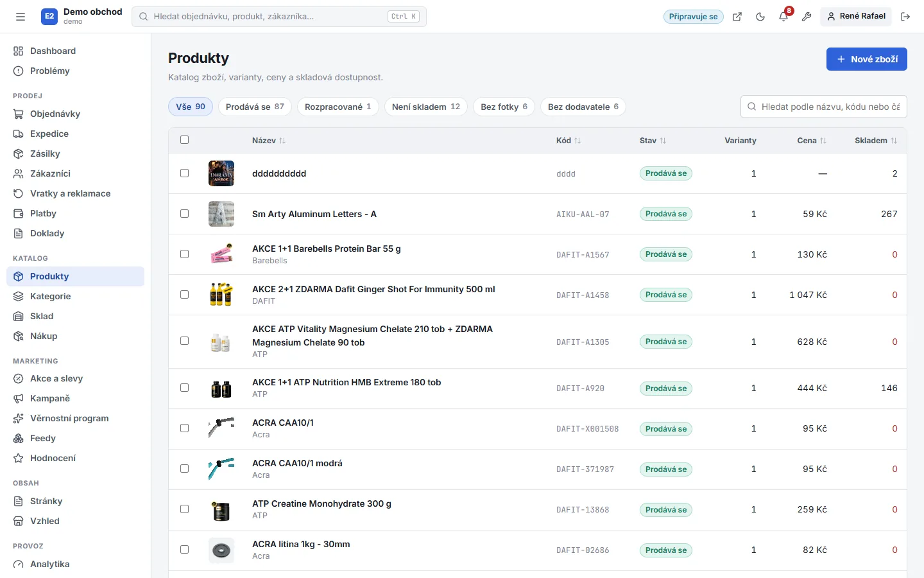Toggle the select-all products checkbox
The image size is (924, 578).
(x=185, y=140)
